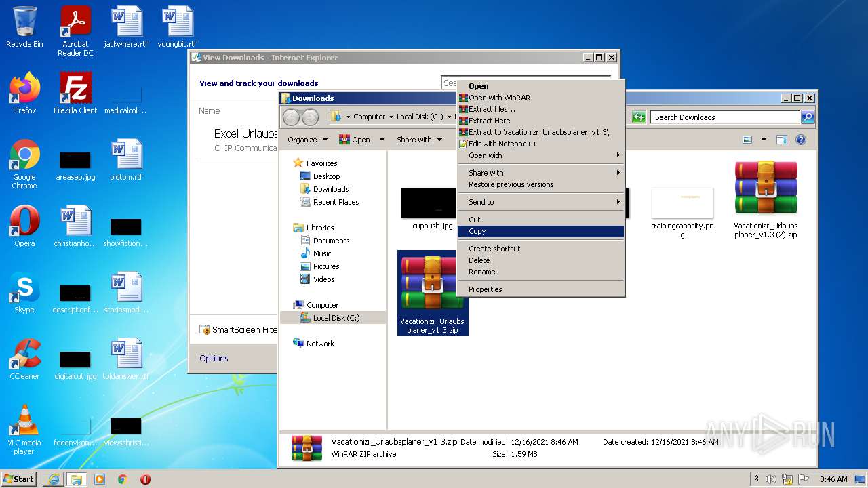This screenshot has width=868, height=488.
Task: Expand Open with submenu in context menu
Action: tap(540, 155)
